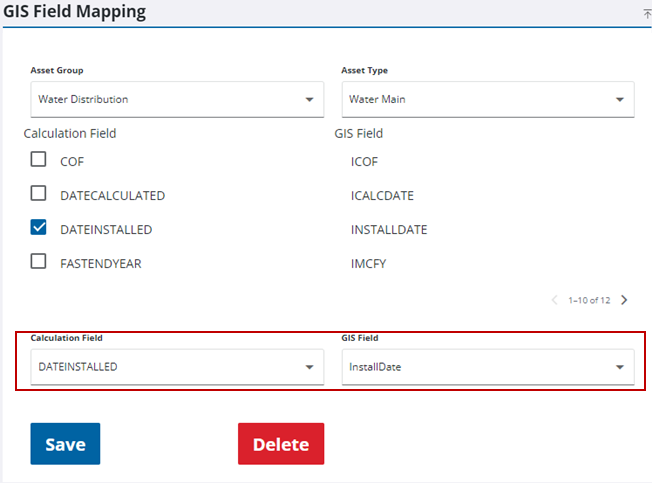Select the ICALCDATE GIS field entry
Viewport: 652px width, 483px height.
point(382,195)
